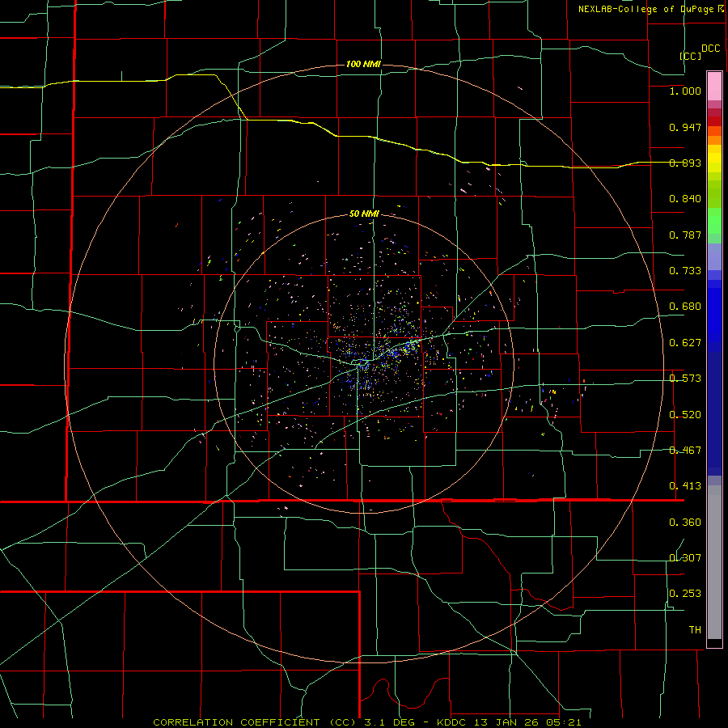
Task: Click the gray segment of the color bar
Action: [x=714, y=562]
